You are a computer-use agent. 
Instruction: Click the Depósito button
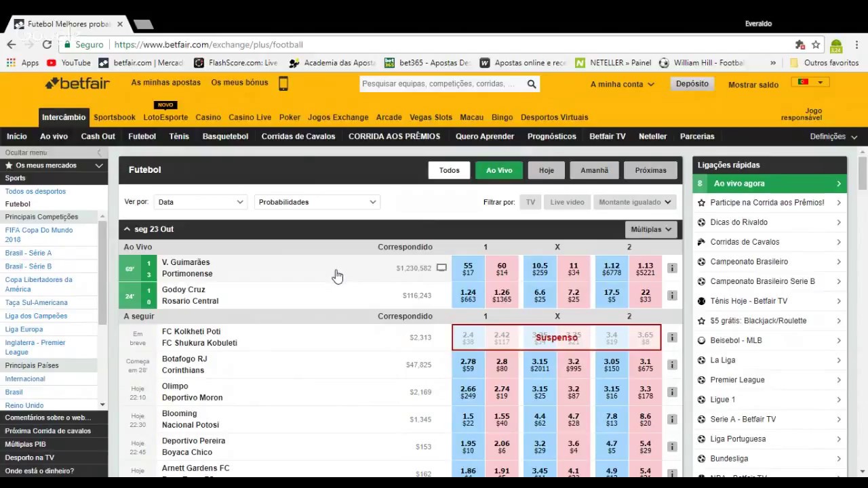[692, 84]
